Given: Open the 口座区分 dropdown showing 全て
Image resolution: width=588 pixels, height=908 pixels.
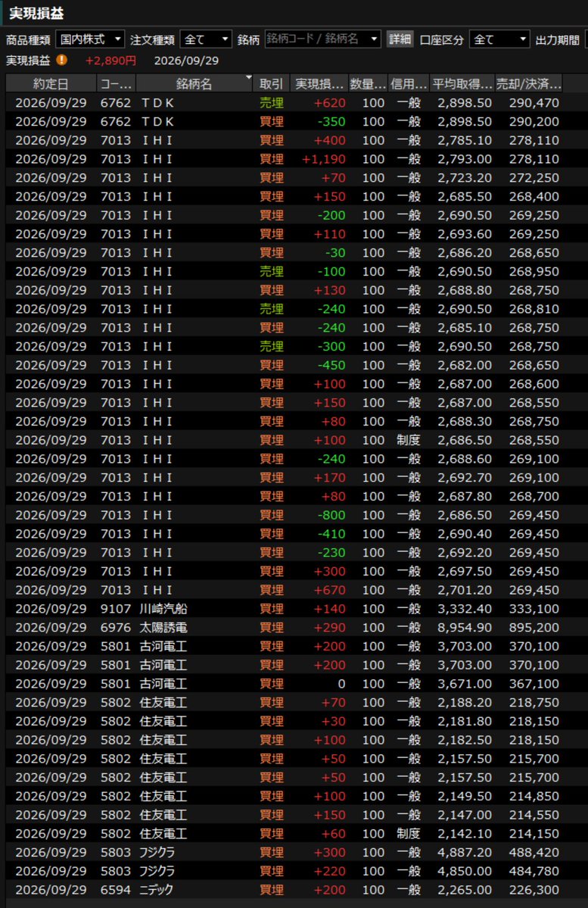Looking at the screenshot, I should [499, 39].
